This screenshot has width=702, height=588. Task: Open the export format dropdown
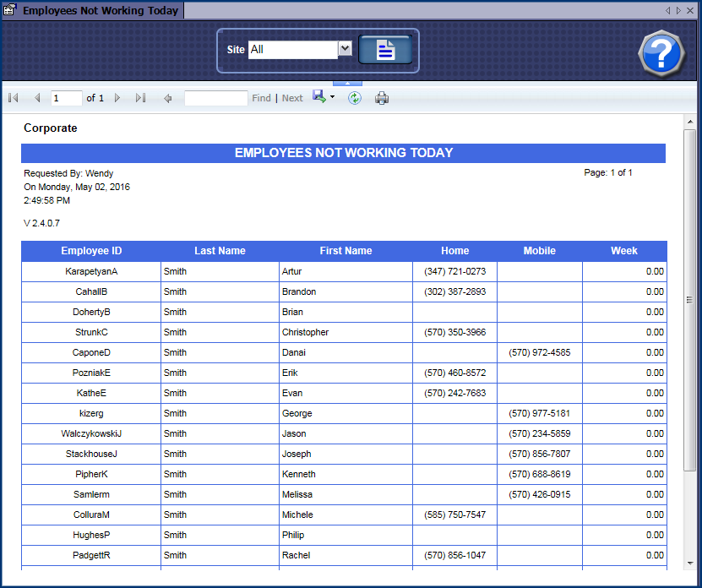tap(333, 98)
